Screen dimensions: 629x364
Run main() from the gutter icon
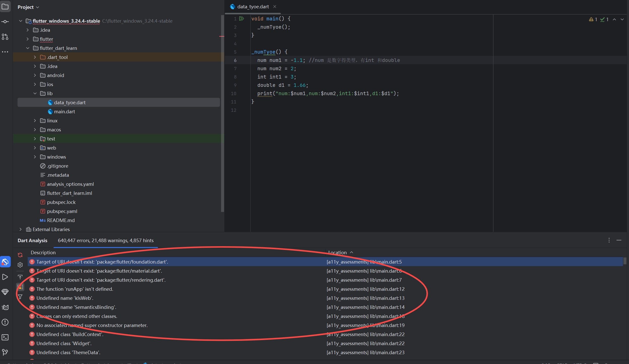[x=242, y=18]
